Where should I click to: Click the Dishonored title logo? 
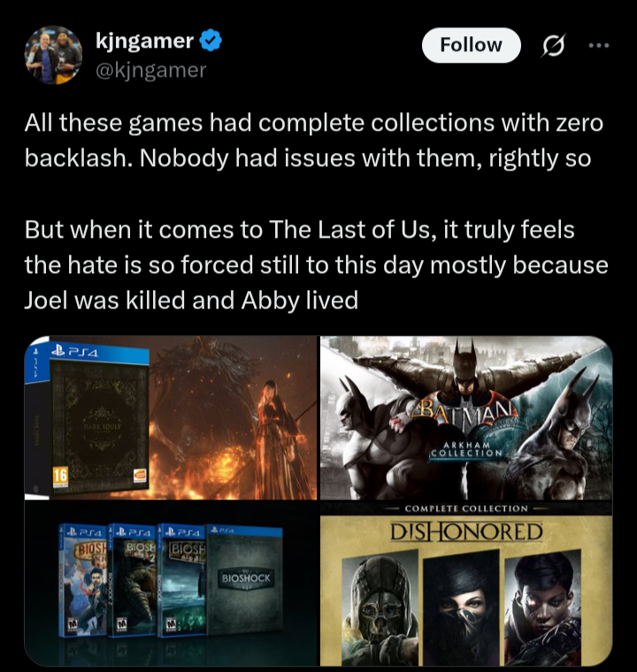click(466, 532)
